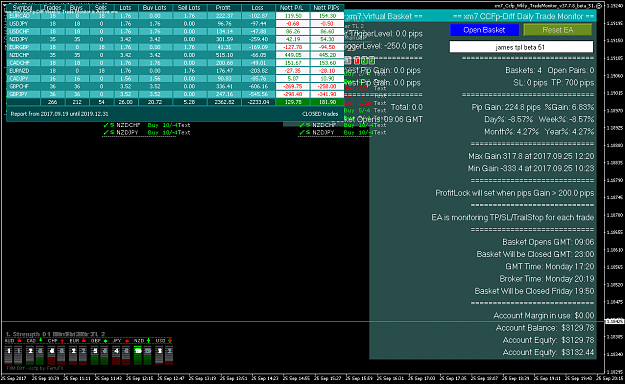Click the Buy Lots column header
The image size is (625, 384).
[x=154, y=8]
